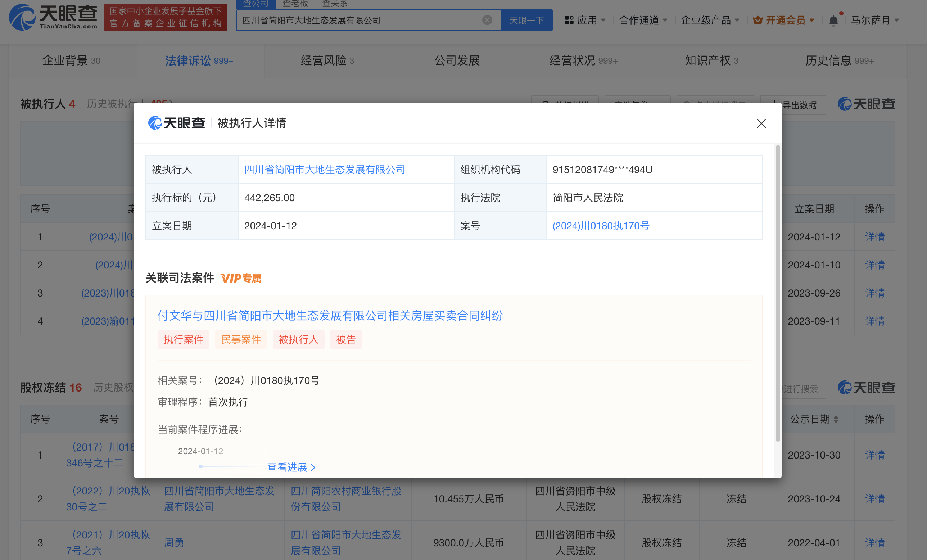Open the 应用 dropdown menu
This screenshot has width=927, height=560.
point(585,20)
